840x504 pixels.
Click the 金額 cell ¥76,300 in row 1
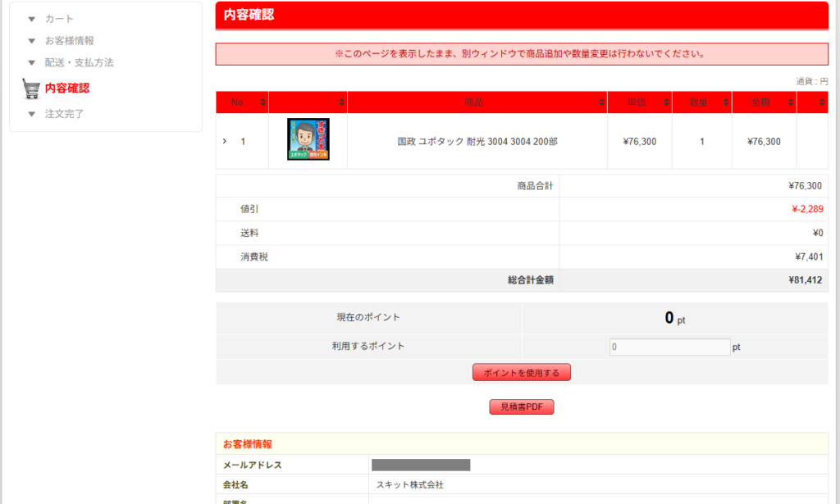(x=764, y=142)
